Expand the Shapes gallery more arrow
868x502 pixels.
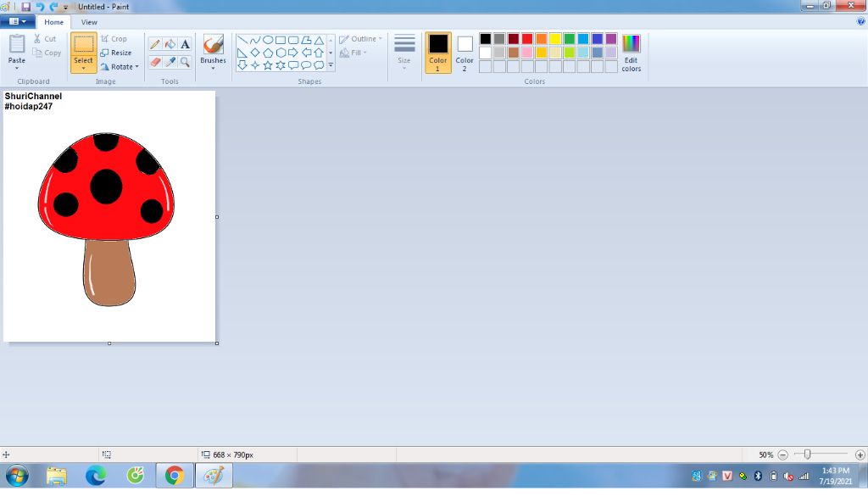[x=331, y=65]
